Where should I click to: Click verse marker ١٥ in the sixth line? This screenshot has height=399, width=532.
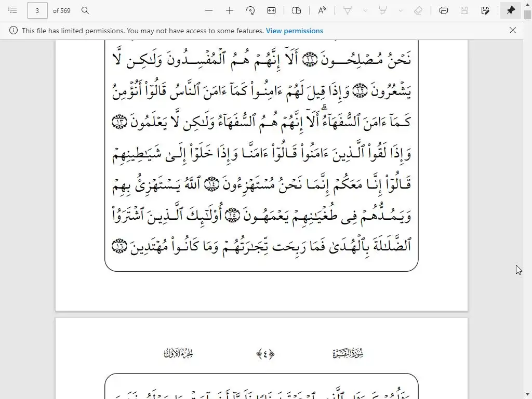pyautogui.click(x=233, y=216)
